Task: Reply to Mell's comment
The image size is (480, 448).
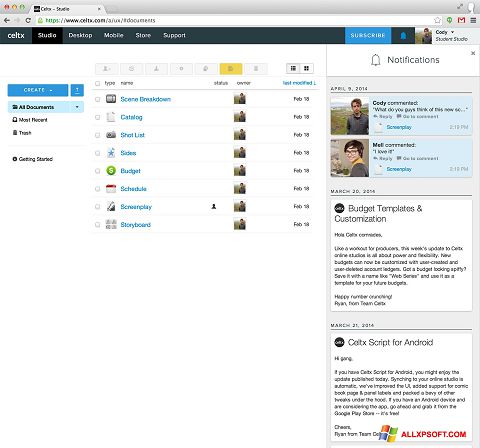Action: 383,158
